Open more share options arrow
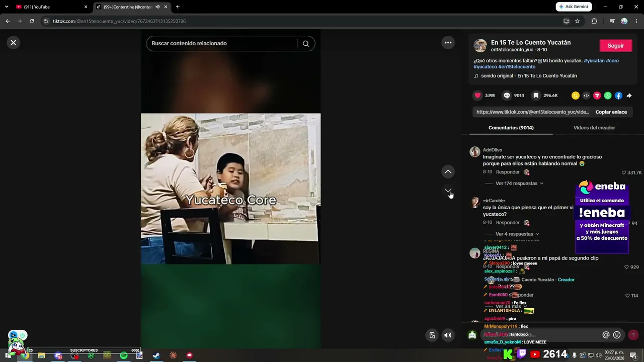Screen dimensions: 644x362 (629, 96)
